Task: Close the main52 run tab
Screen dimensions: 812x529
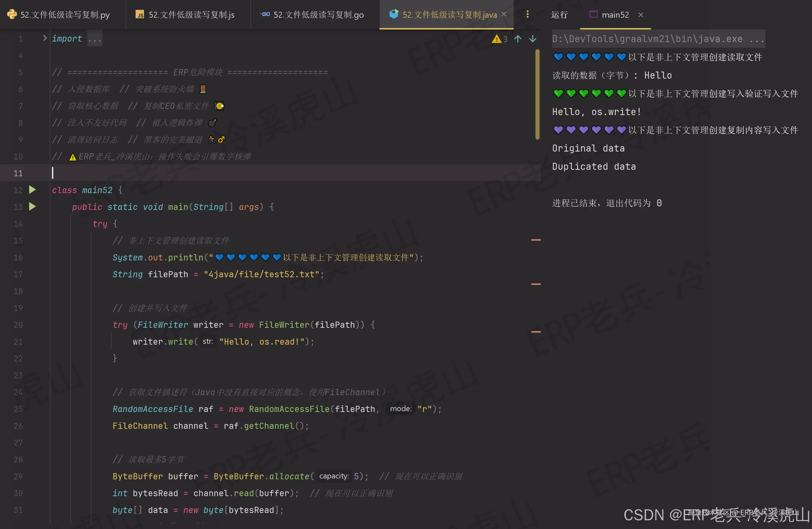Action: point(641,15)
